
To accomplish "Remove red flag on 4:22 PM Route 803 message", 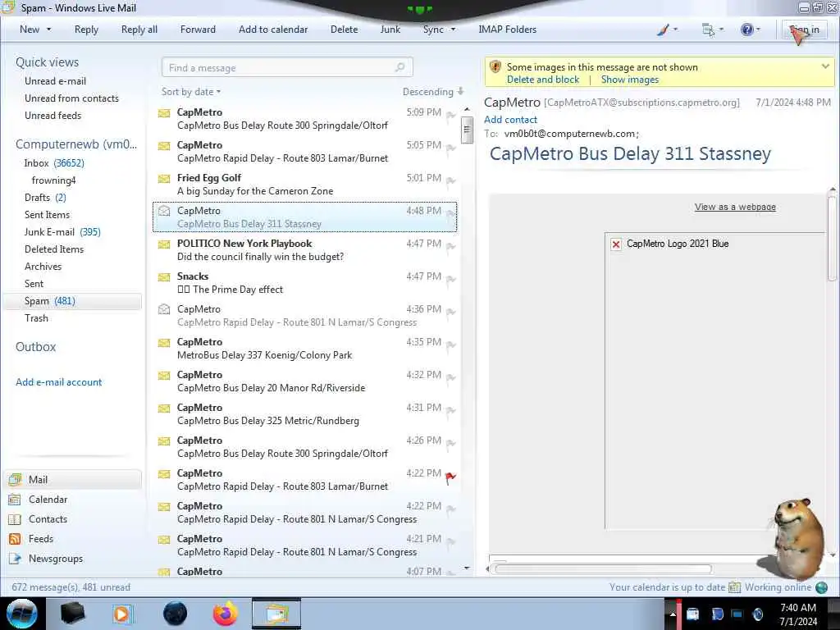I will tap(451, 477).
